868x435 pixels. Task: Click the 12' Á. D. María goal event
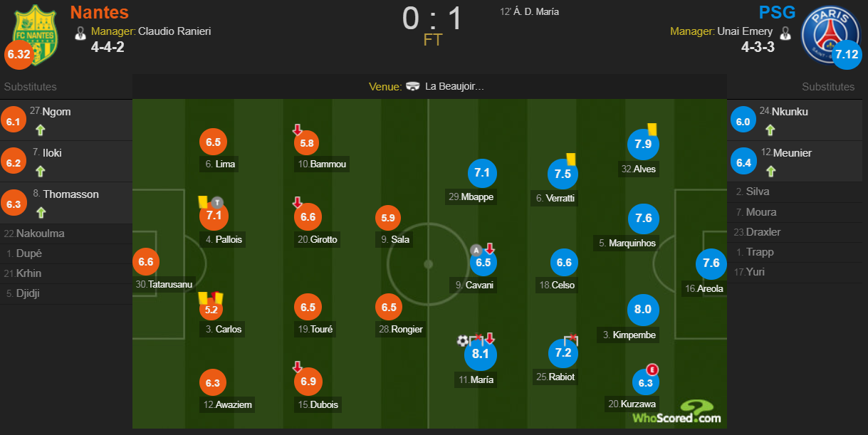[x=530, y=11]
